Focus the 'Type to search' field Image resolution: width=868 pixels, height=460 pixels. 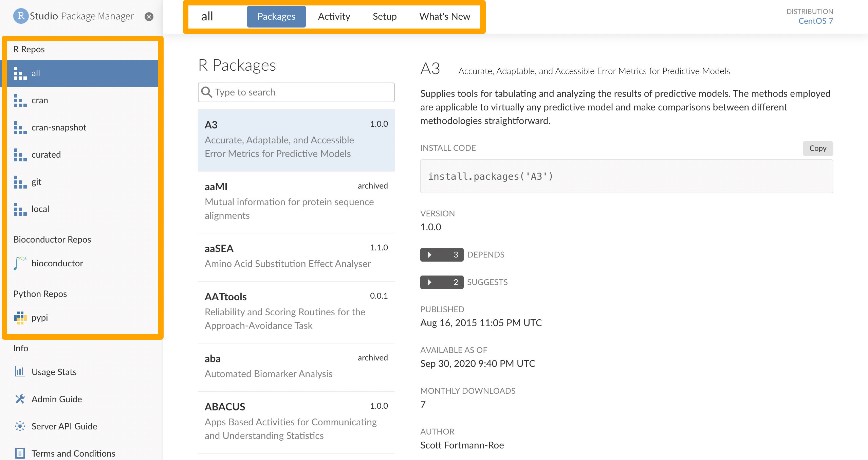click(296, 92)
